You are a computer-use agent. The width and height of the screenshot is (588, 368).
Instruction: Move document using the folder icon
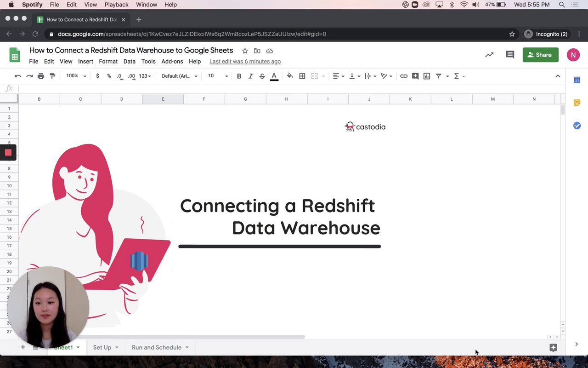click(x=257, y=51)
